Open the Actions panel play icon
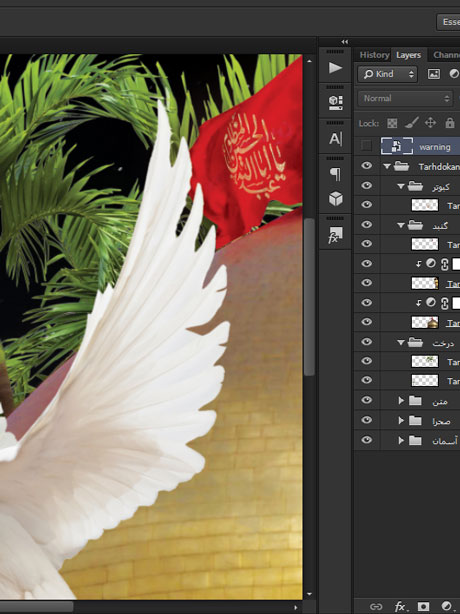460x614 pixels. [x=335, y=68]
